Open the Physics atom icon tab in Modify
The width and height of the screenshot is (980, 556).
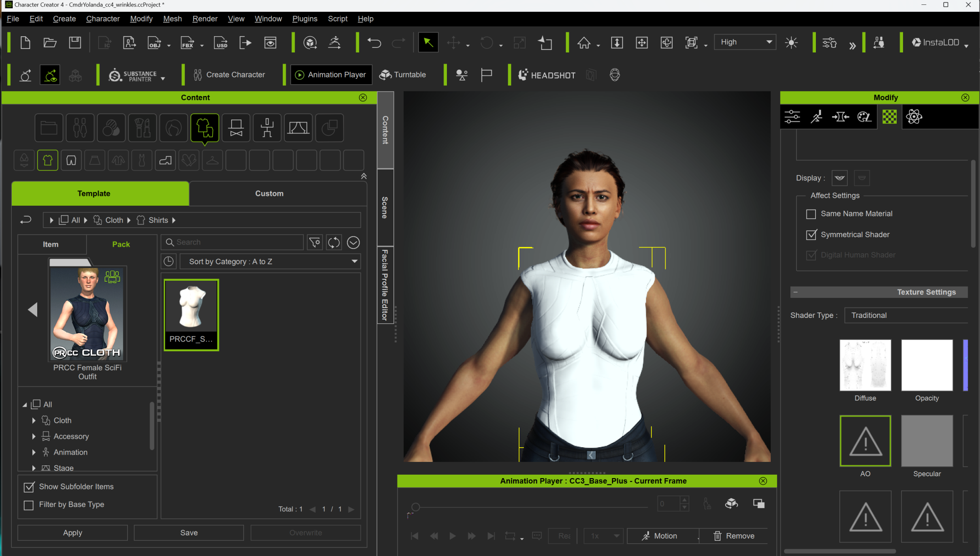tap(914, 117)
